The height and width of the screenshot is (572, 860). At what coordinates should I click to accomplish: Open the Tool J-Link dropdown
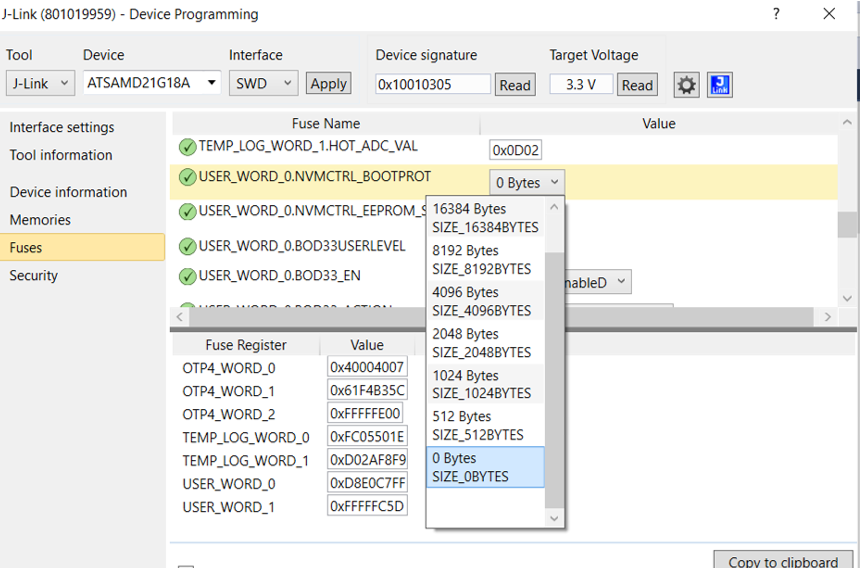click(40, 84)
